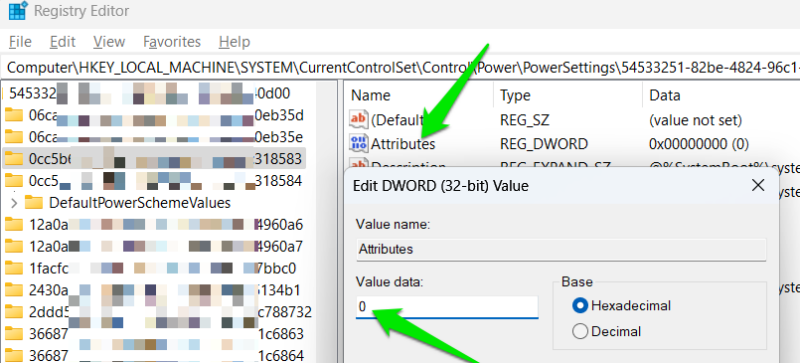This screenshot has width=800, height=363.
Task: Click into the Value data field
Action: point(447,307)
